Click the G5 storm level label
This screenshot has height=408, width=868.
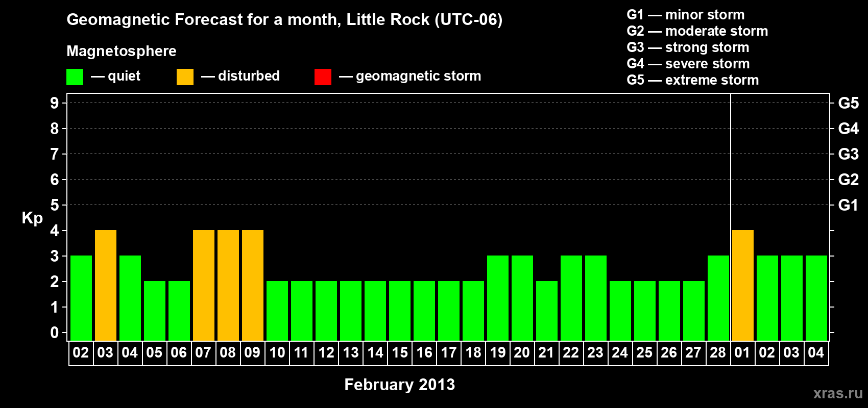tap(849, 103)
